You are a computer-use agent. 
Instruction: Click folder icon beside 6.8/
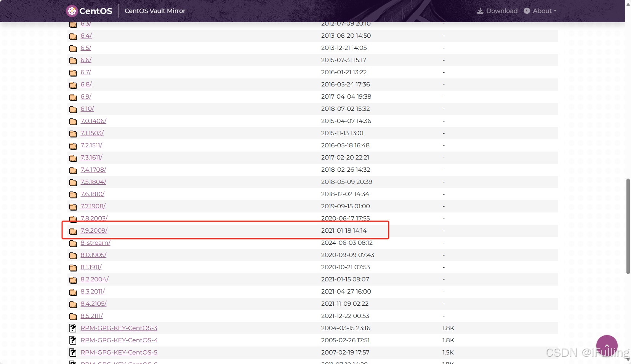coord(73,85)
